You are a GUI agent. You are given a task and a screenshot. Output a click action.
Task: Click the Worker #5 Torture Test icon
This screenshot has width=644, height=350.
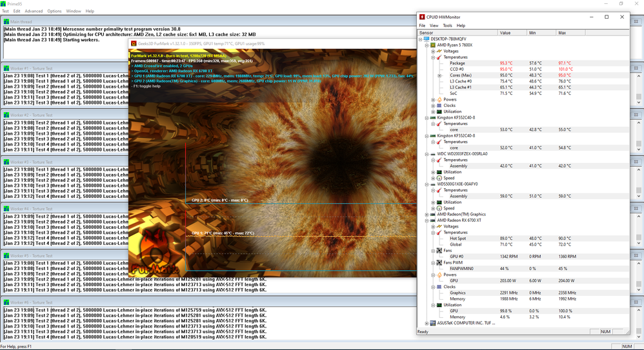pos(6,256)
